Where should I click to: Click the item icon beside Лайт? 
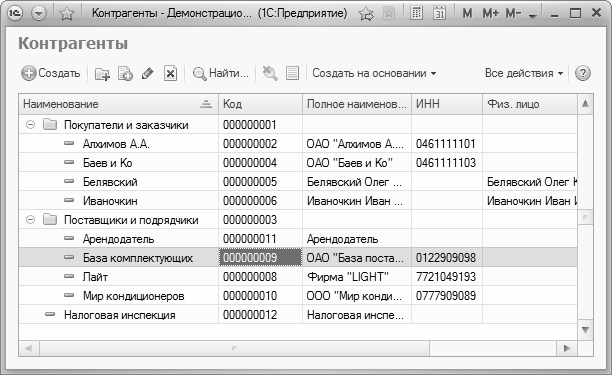point(69,277)
